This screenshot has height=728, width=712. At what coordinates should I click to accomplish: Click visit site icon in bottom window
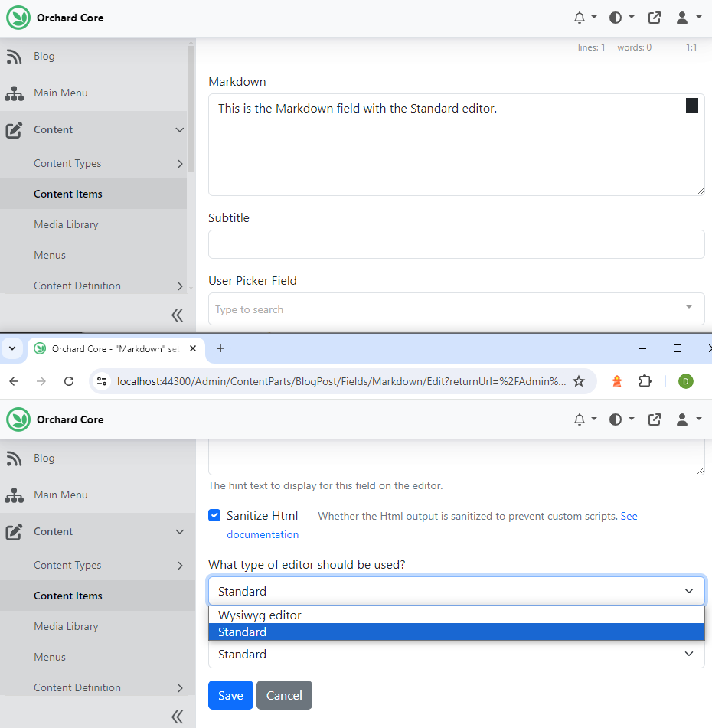(654, 419)
